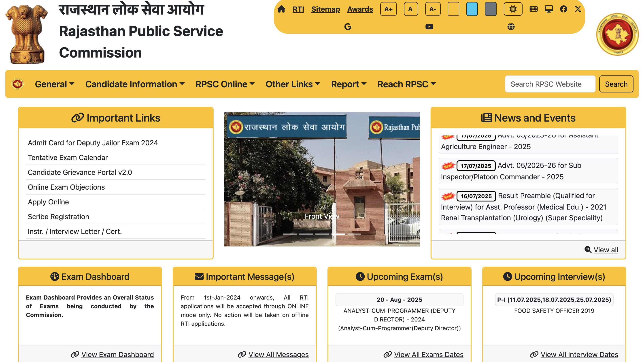The image size is (644, 362).
Task: Decrease text size with the A- control
Action: [433, 9]
